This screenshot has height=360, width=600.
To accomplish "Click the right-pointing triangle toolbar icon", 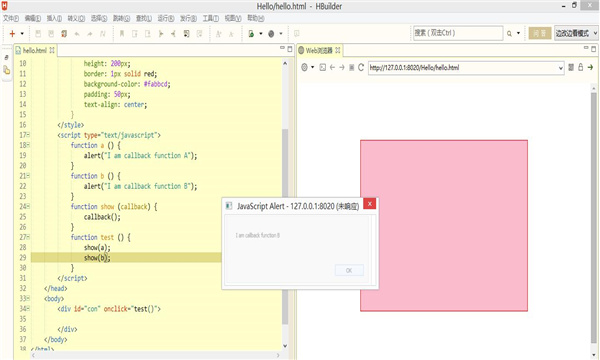I will (x=161, y=34).
